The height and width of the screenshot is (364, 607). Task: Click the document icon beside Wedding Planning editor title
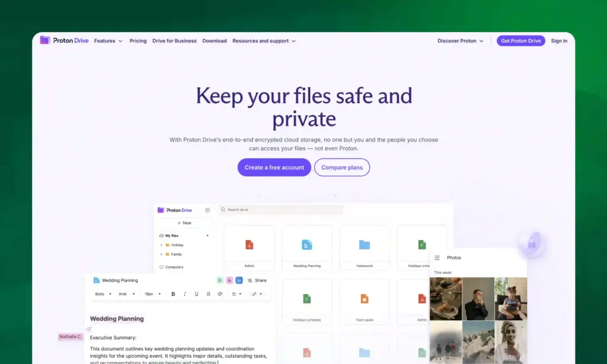pyautogui.click(x=97, y=280)
